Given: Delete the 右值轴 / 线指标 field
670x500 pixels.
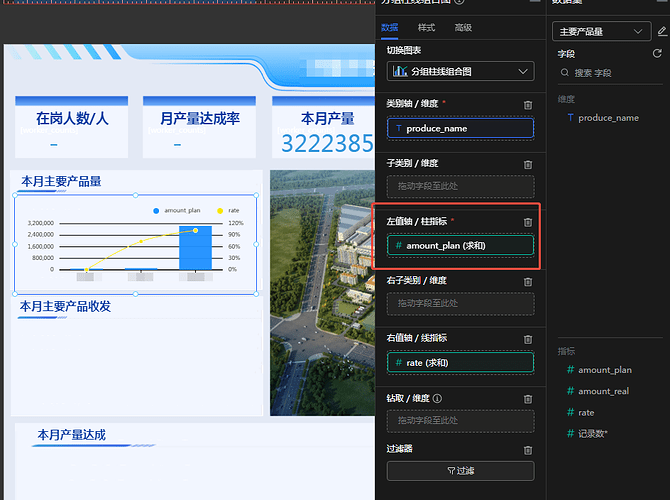Looking at the screenshot, I should [x=528, y=339].
